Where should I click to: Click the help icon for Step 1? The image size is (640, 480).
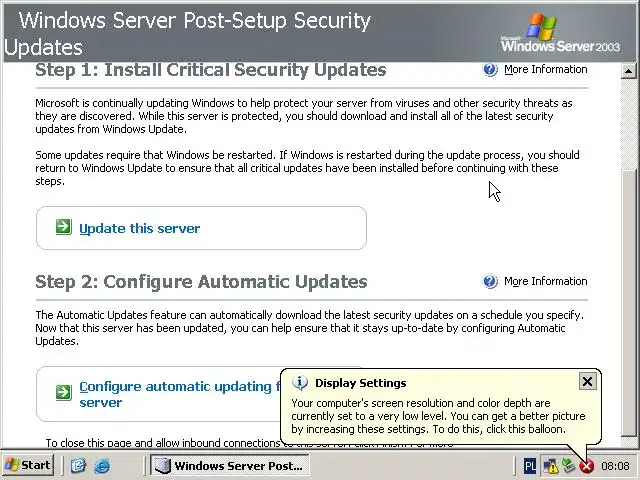pos(490,70)
